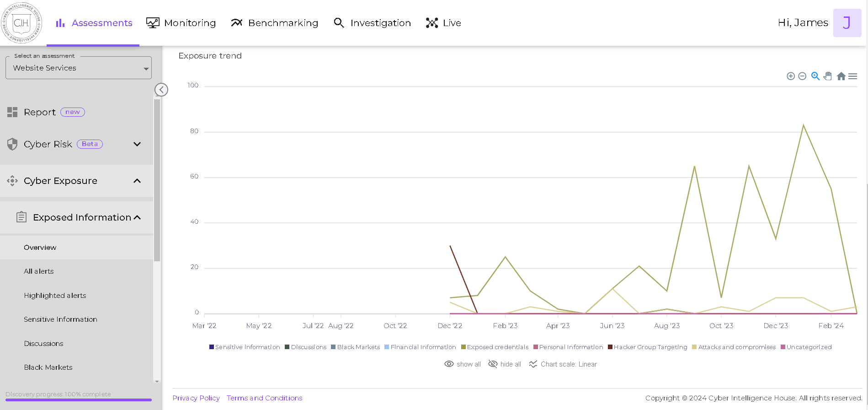Viewport: 868px width, 410px height.
Task: Open the chart hamburger menu
Action: tap(853, 76)
